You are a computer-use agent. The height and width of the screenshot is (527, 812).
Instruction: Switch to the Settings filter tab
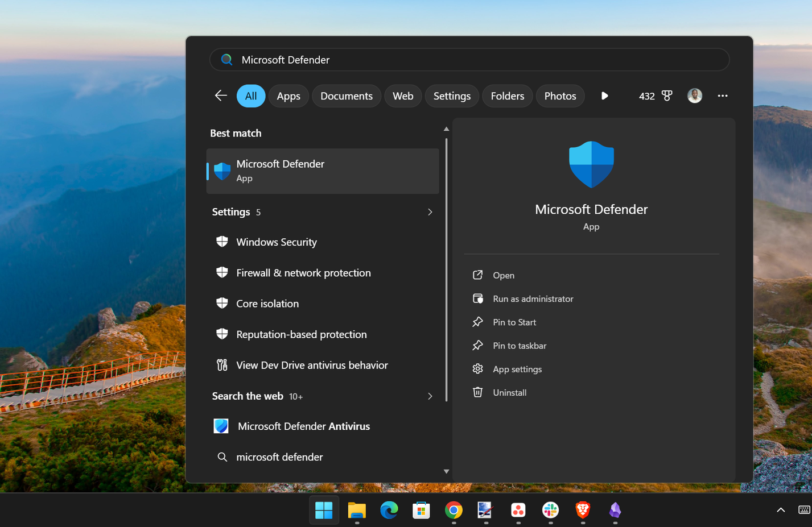coord(452,96)
